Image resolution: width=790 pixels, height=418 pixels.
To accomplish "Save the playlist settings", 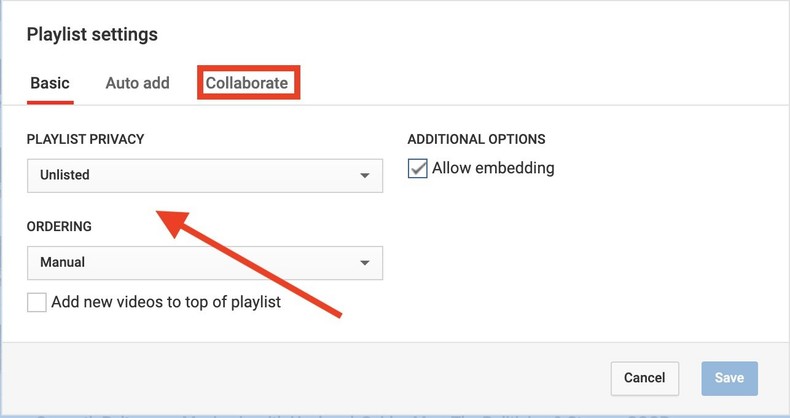I will pos(729,378).
